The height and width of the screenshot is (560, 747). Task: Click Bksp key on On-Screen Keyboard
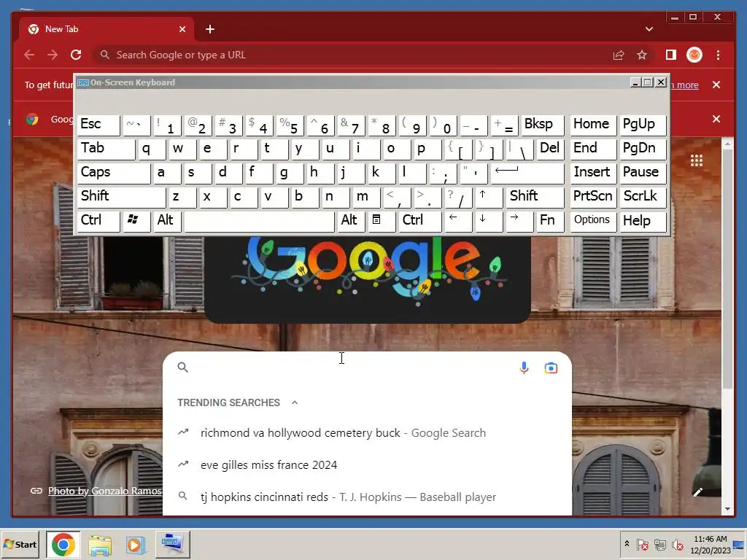coord(542,125)
